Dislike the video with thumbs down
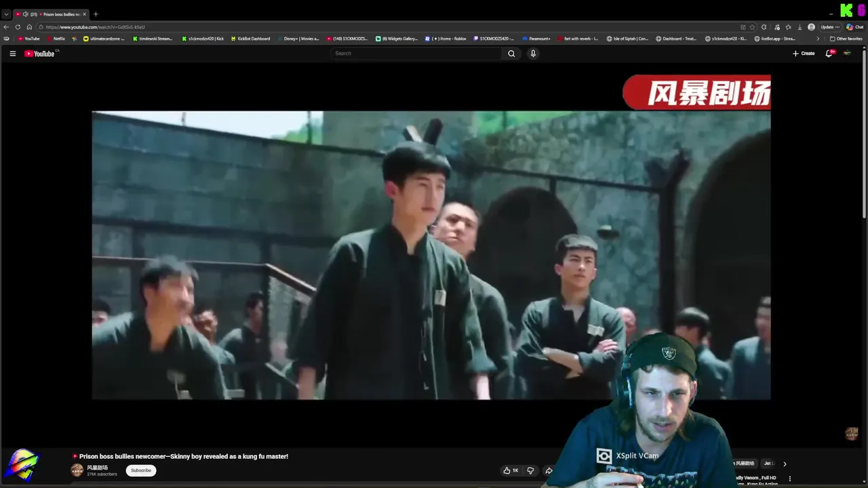Image resolution: width=868 pixels, height=488 pixels. click(530, 470)
